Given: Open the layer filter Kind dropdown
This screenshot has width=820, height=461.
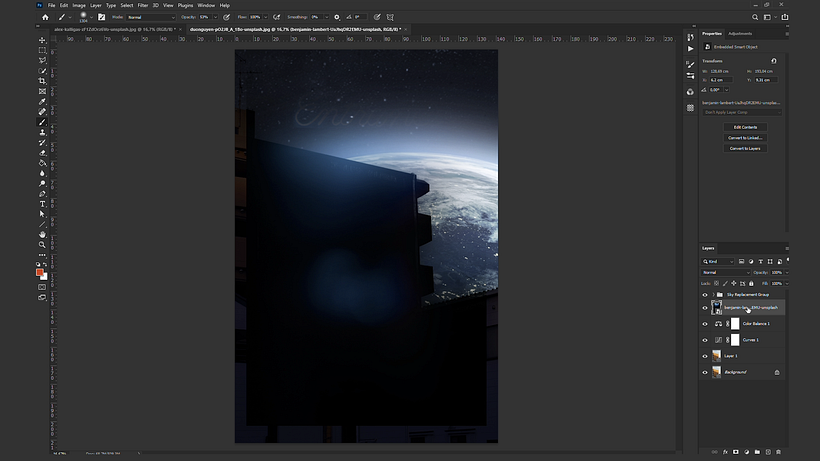Looking at the screenshot, I should [x=718, y=261].
